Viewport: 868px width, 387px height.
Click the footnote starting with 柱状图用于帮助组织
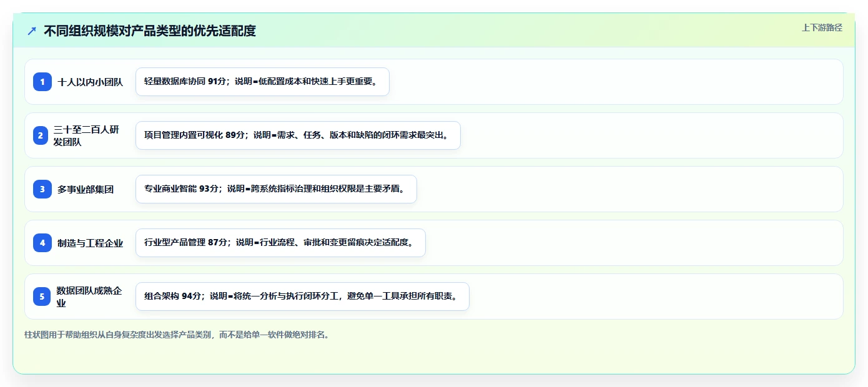coord(177,335)
